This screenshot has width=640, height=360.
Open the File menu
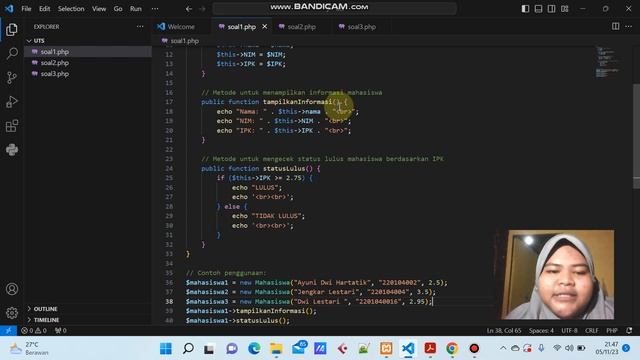pos(27,9)
